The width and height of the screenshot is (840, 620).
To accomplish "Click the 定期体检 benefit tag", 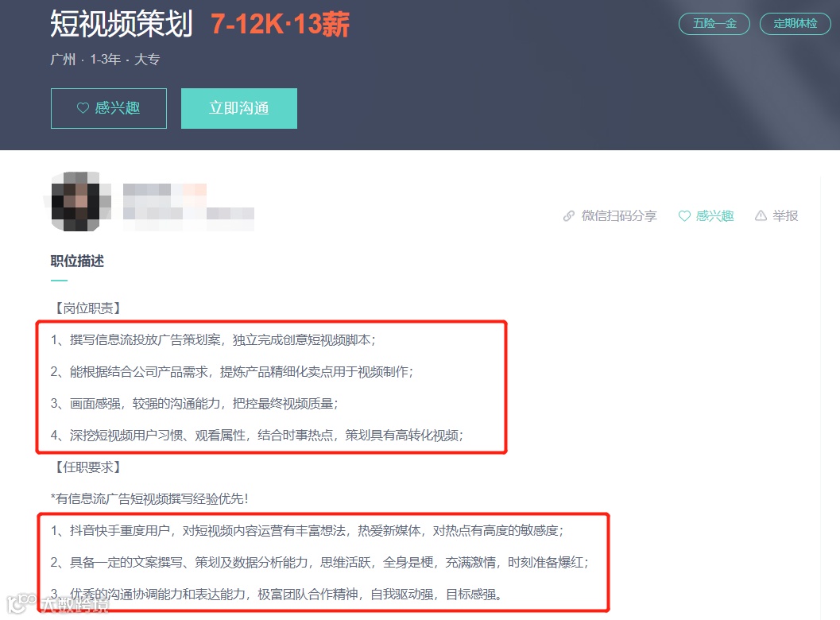I will click(795, 23).
